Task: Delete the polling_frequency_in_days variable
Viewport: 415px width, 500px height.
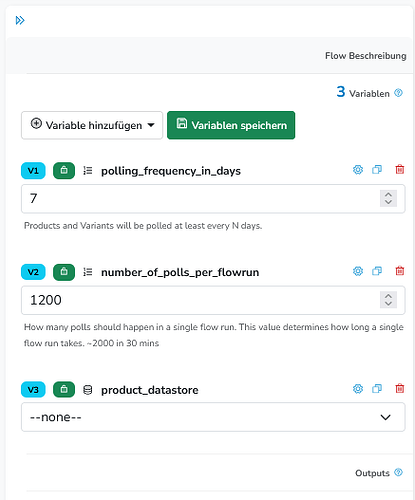Action: 400,170
